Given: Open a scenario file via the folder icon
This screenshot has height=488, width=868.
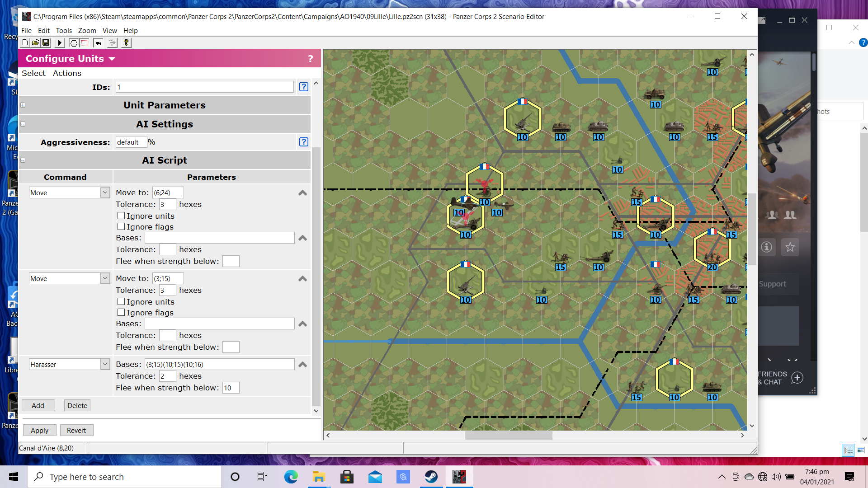Looking at the screenshot, I should click(x=35, y=43).
